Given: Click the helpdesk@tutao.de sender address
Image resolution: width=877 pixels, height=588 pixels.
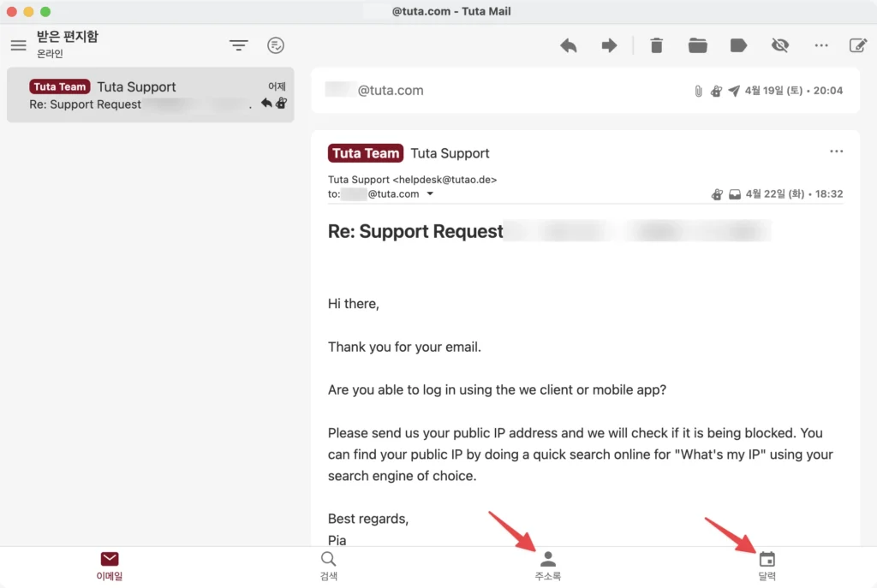Looking at the screenshot, I should [444, 180].
